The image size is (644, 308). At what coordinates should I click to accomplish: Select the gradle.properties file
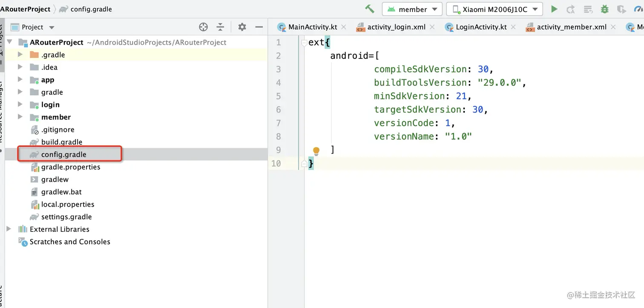point(71,167)
